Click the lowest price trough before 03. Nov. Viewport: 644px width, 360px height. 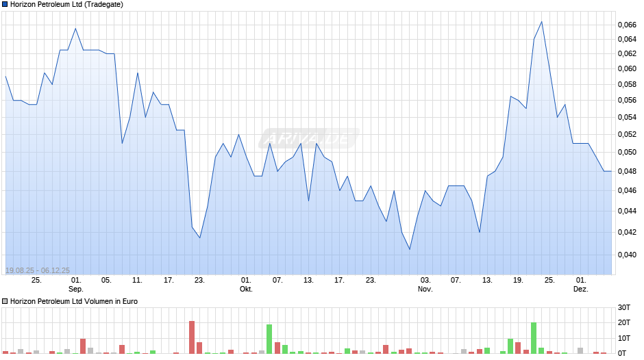(x=410, y=249)
